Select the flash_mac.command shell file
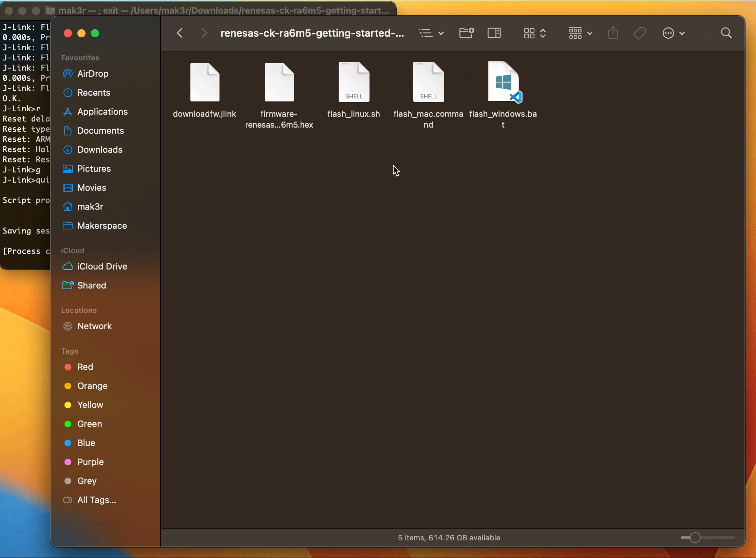This screenshot has height=558, width=756. point(428,82)
